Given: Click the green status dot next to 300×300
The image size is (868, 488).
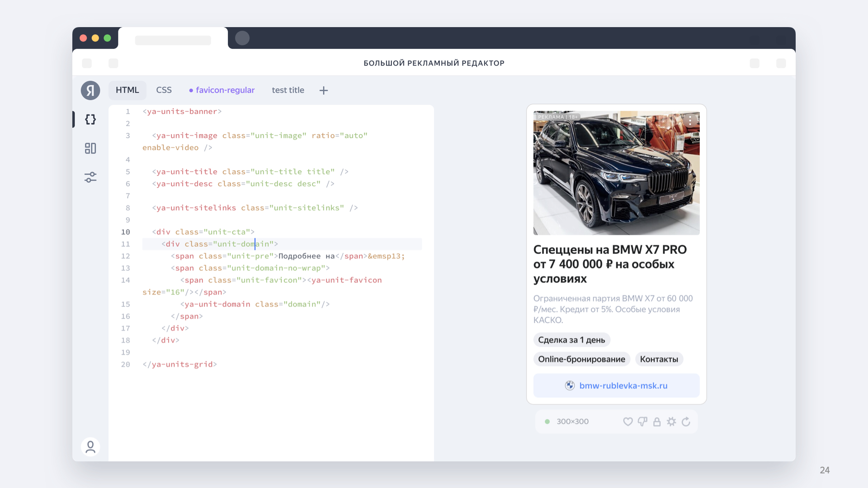Looking at the screenshot, I should tap(547, 422).
